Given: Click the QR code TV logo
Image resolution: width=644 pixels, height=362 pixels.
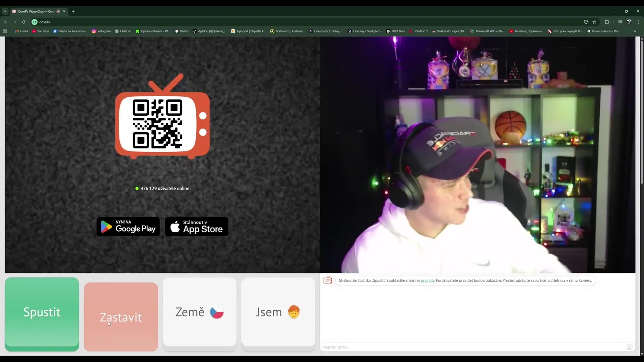Looking at the screenshot, I should coord(163,117).
